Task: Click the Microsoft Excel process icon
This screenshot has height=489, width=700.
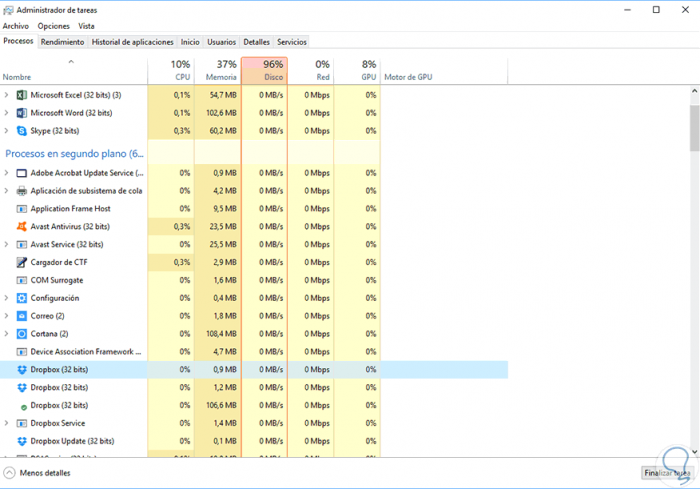Action: point(21,95)
